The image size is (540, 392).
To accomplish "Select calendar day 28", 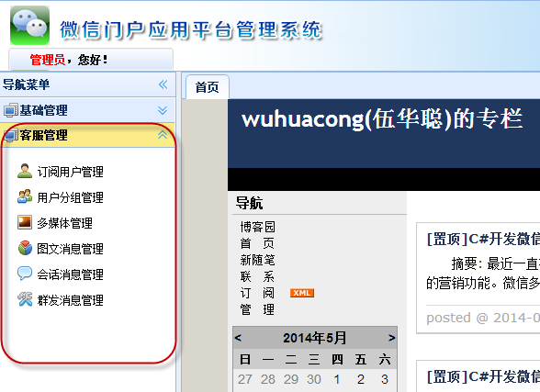I will [x=268, y=379].
